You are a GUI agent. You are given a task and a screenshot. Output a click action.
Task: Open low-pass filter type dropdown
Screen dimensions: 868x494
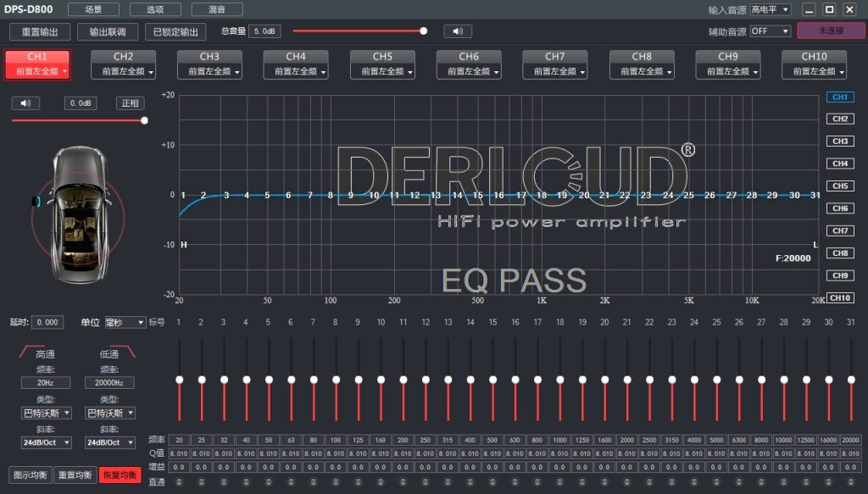tap(110, 413)
